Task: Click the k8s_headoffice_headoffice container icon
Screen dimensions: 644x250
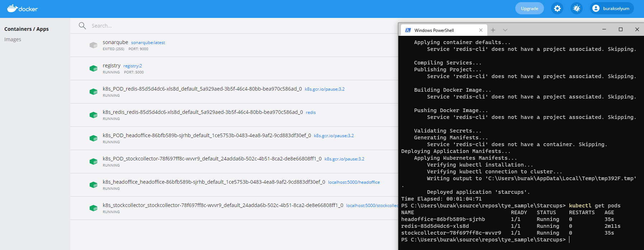Action: (93, 185)
